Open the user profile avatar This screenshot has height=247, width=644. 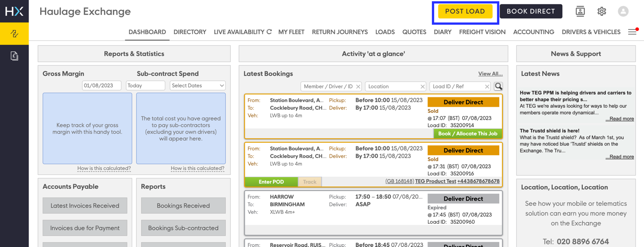[623, 11]
